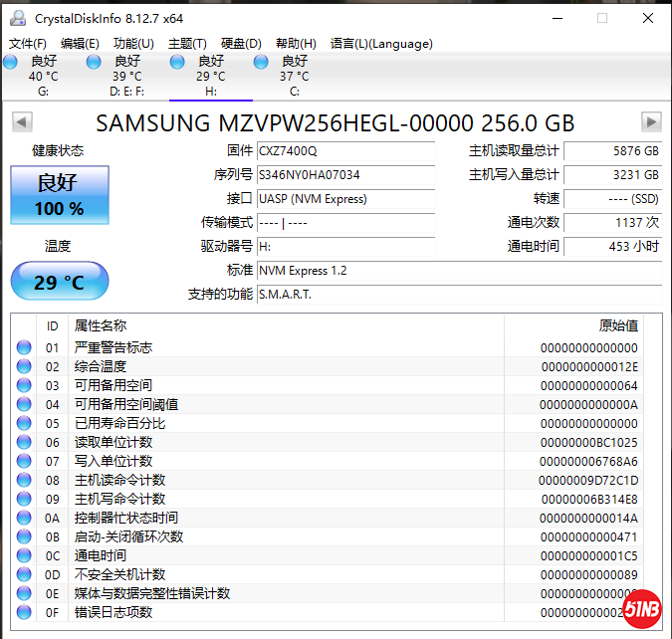Open the 硬盘(D) menu
Viewport: 672px width, 639px height.
tap(241, 44)
